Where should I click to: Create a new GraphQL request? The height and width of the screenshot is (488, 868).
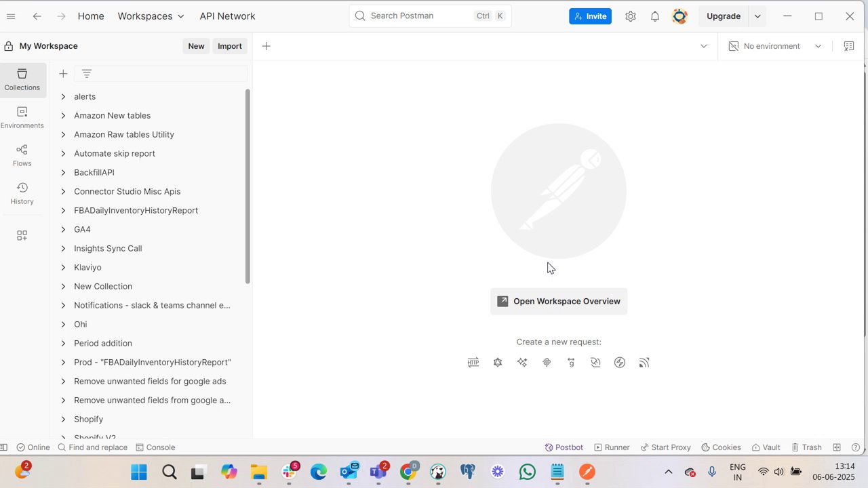(498, 363)
